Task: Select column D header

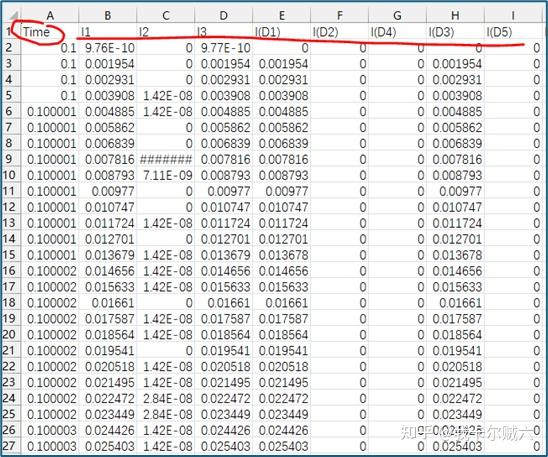Action: coord(223,16)
